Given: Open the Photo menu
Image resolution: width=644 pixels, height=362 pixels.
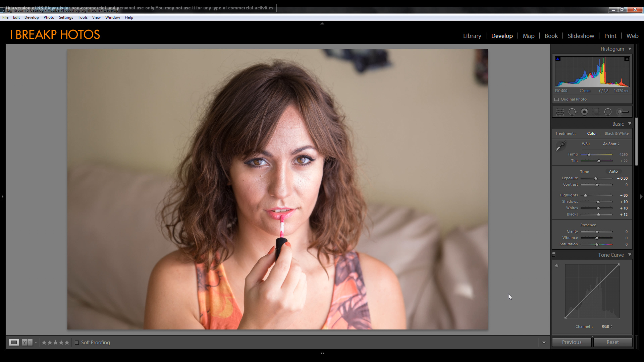Looking at the screenshot, I should [49, 17].
